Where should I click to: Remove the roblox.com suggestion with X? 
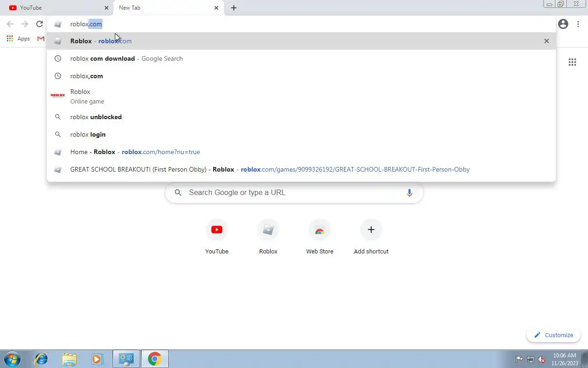[x=547, y=41]
